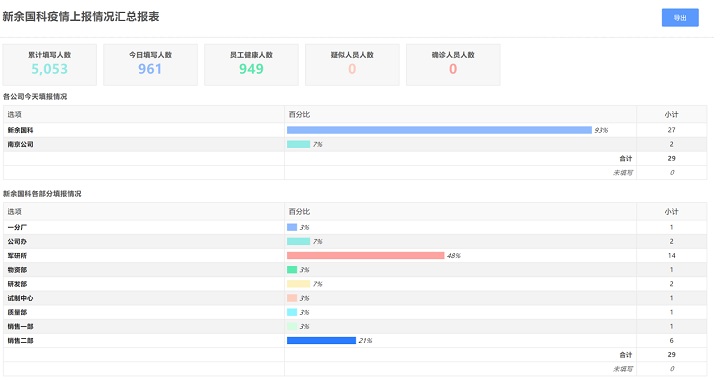The height and width of the screenshot is (381, 720).
Task: Select the 物资部 green 3% bar
Action: pyautogui.click(x=292, y=269)
